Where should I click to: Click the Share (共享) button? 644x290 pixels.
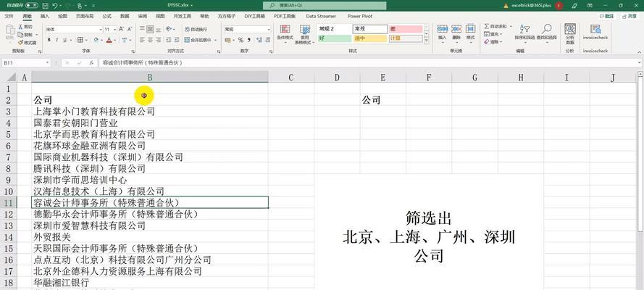tap(630, 16)
